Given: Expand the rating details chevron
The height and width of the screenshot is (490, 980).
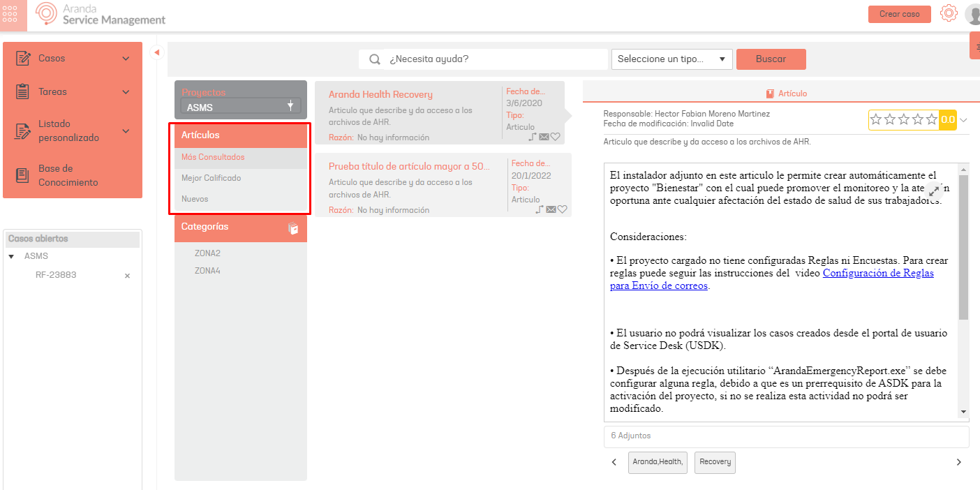Looking at the screenshot, I should (963, 120).
